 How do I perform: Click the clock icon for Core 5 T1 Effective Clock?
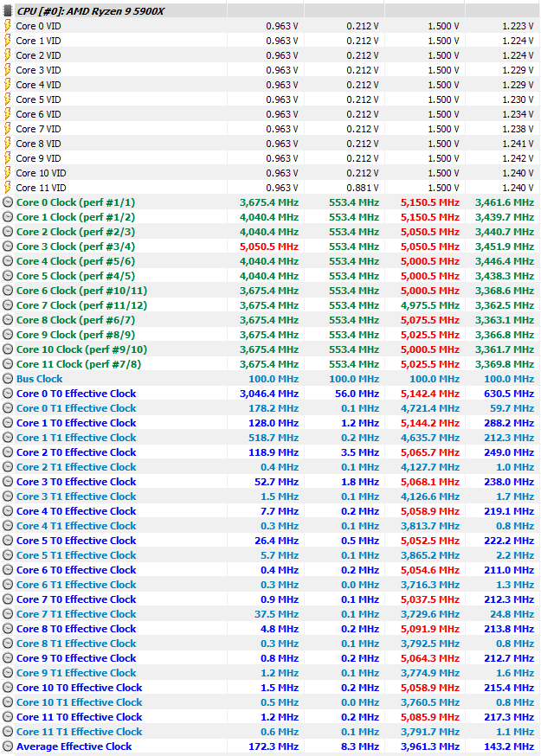[x=8, y=555]
